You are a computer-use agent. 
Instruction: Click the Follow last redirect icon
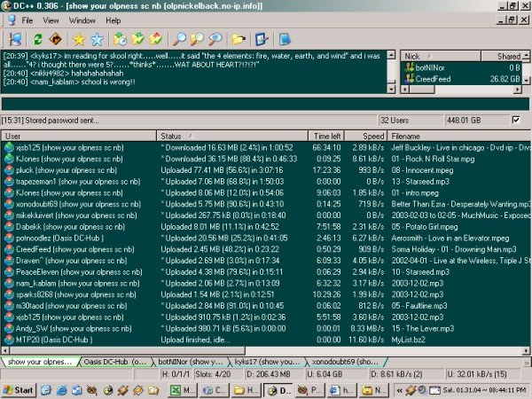coord(55,39)
